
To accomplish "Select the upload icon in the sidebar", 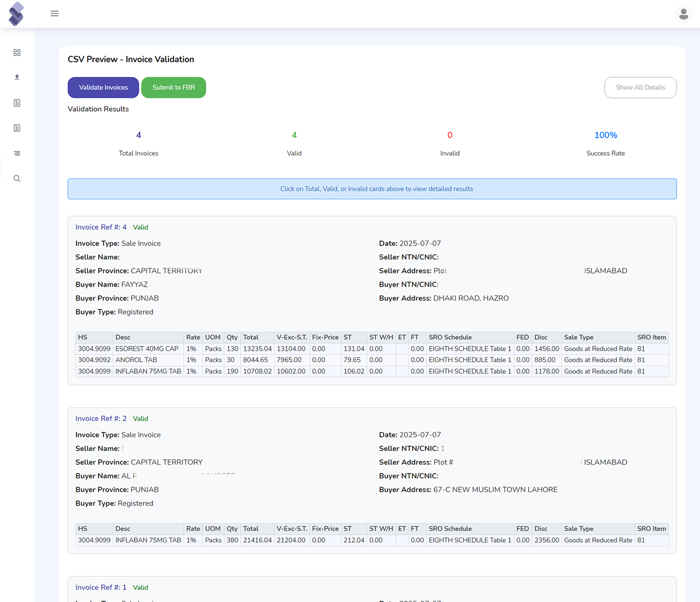I will click(x=17, y=77).
